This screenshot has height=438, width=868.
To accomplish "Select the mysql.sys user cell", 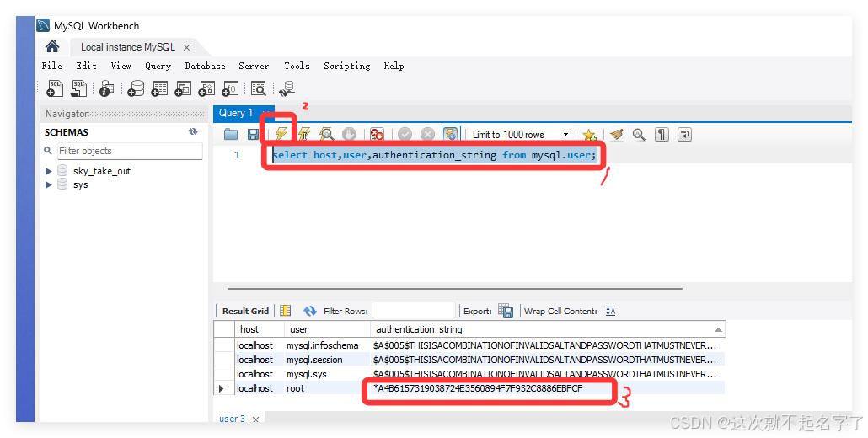I will 327,374.
